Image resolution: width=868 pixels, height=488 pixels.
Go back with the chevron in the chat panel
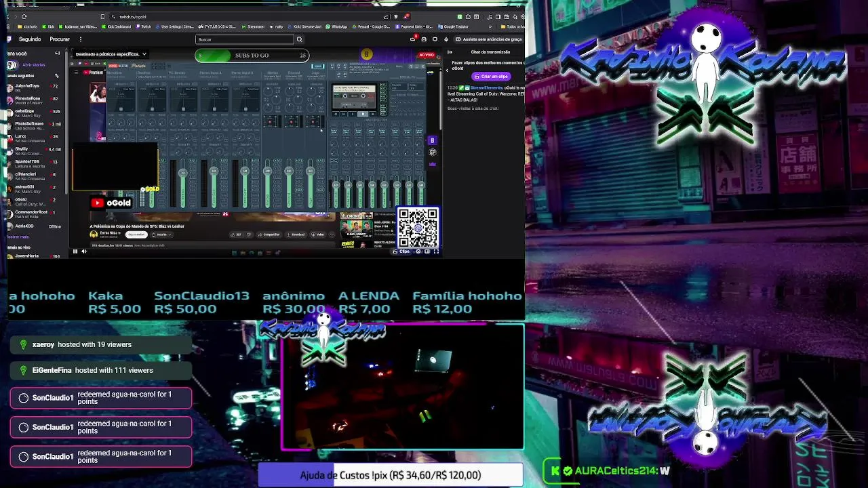point(447,70)
